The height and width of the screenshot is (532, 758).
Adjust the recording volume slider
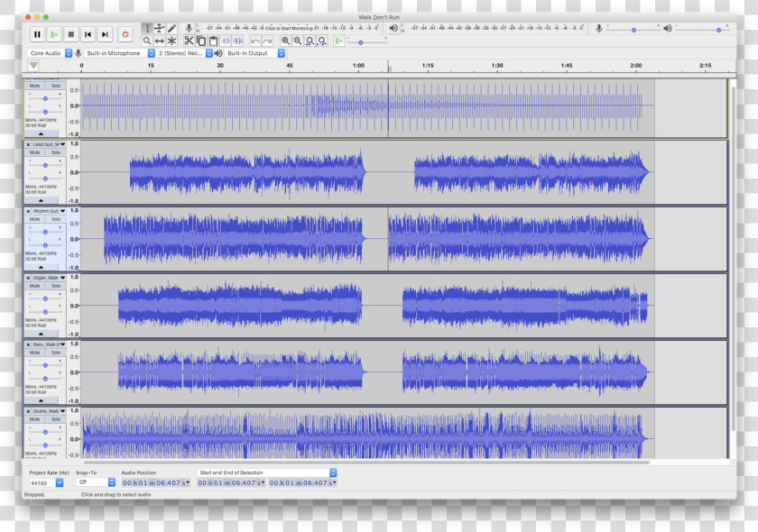[633, 30]
